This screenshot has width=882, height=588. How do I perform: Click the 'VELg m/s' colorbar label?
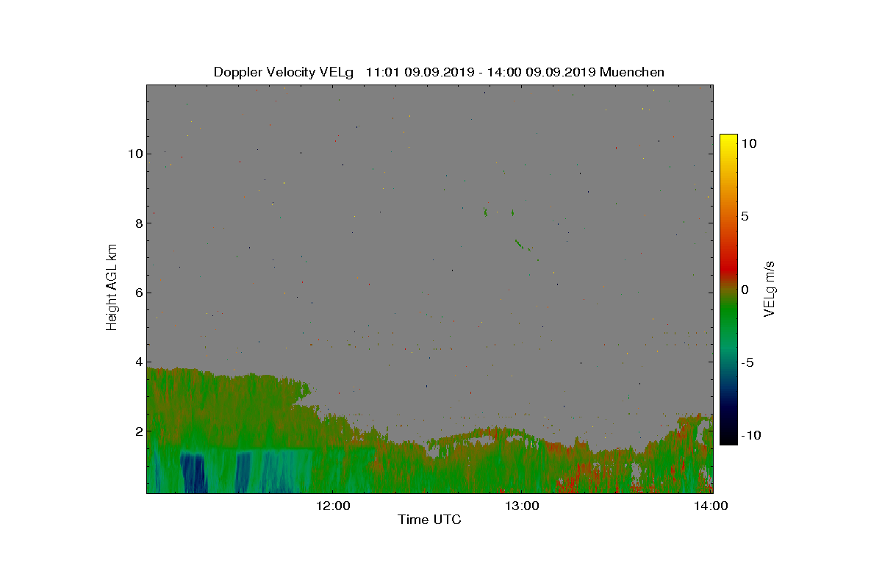[x=770, y=287]
